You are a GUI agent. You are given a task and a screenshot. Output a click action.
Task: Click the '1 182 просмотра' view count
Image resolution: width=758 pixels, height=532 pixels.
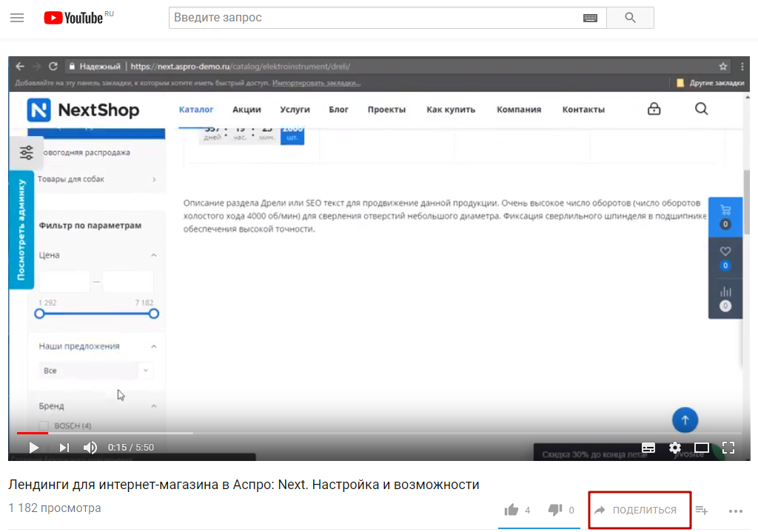coord(55,508)
